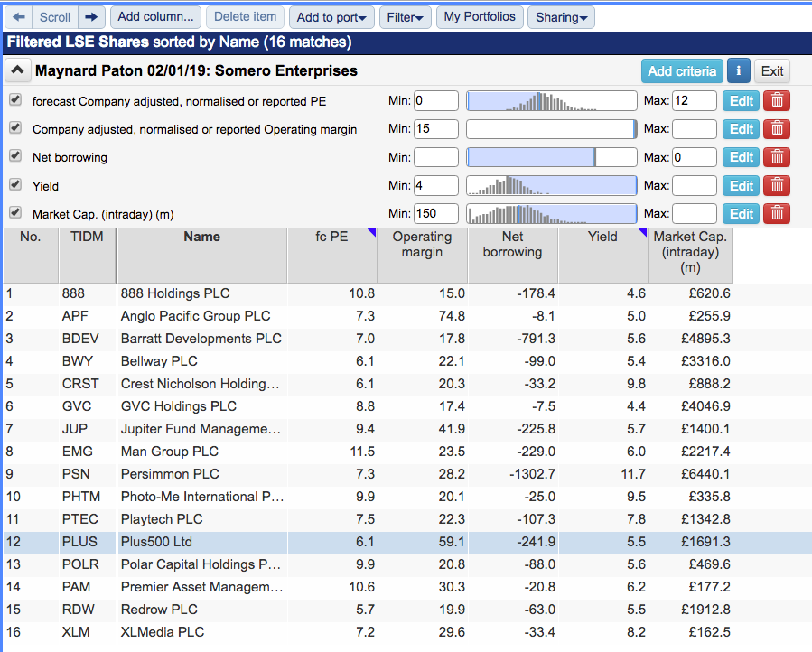
Task: Click the Add column button
Action: 155,17
